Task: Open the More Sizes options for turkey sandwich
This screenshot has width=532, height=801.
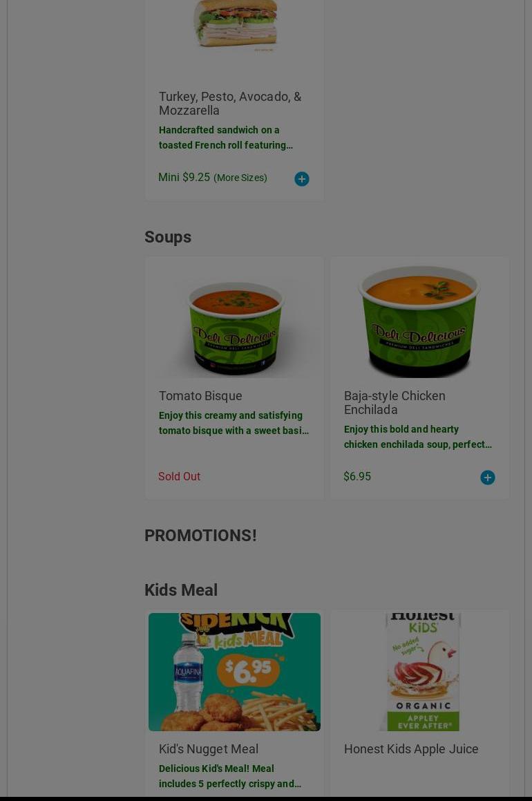Action: point(240,178)
